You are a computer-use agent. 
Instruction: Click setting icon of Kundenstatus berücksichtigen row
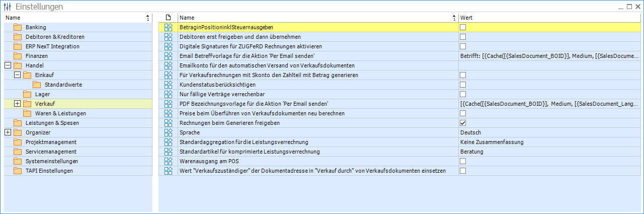(169, 85)
